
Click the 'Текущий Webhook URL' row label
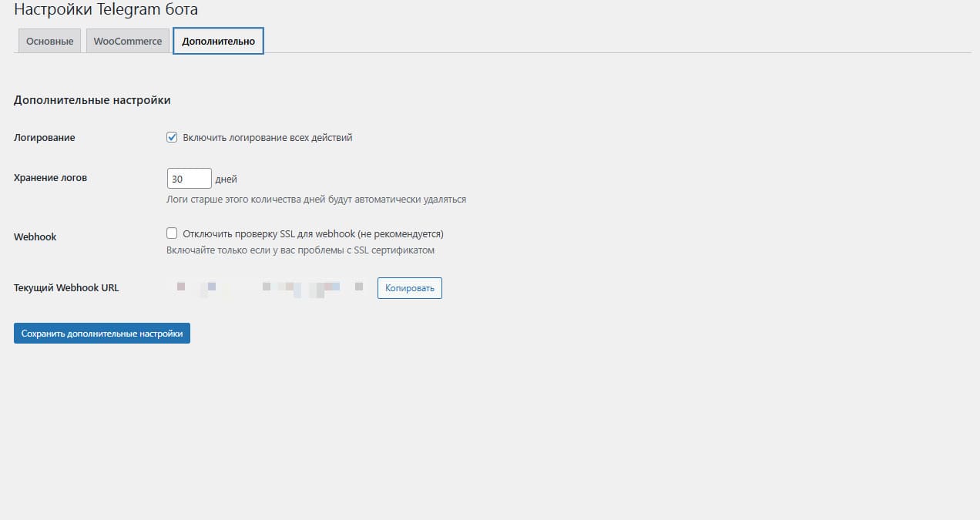[66, 288]
